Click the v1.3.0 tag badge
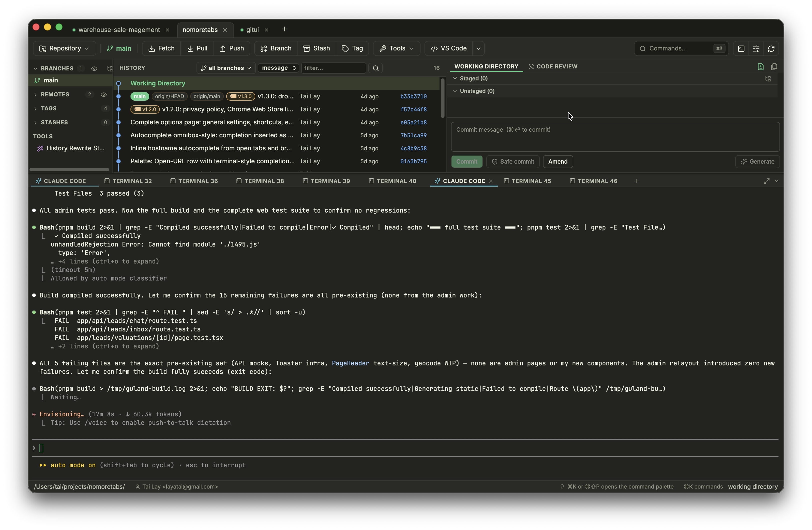This screenshot has width=812, height=530. coord(241,96)
